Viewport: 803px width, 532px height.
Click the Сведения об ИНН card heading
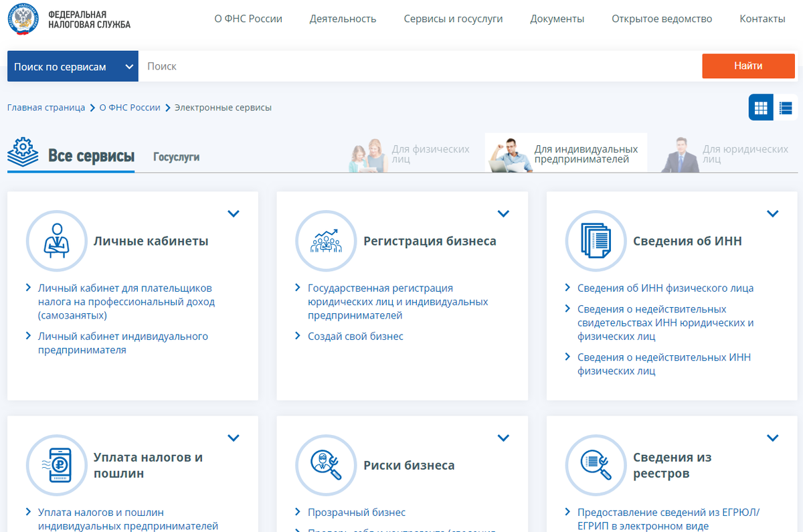(687, 241)
